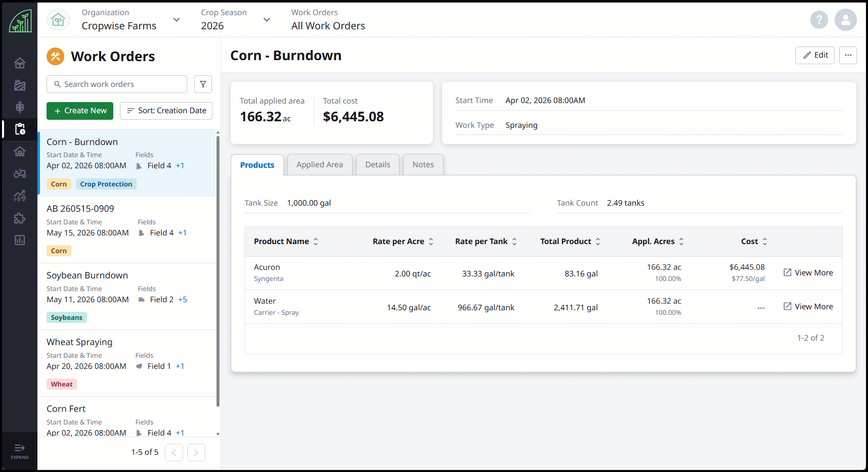Click the Acuron product name
Image resolution: width=868 pixels, height=472 pixels.
coord(267,267)
